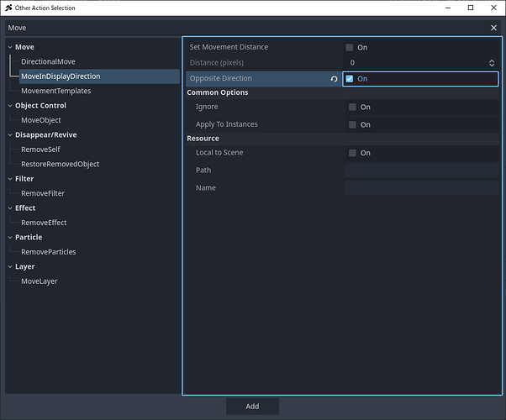Viewport: 506px width, 420px height.
Task: Collapse the Disappear/Revive category
Action: tap(8, 135)
